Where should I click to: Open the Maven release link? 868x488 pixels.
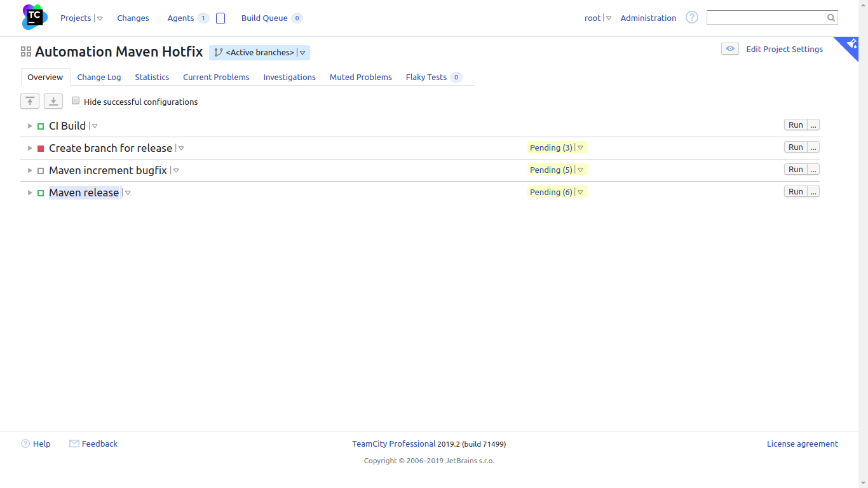click(x=84, y=193)
